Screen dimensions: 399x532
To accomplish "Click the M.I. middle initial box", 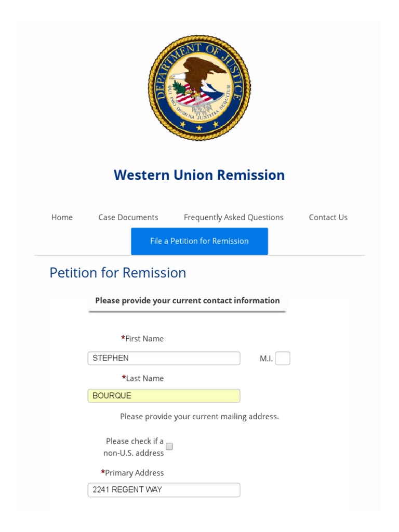I will click(x=283, y=358).
